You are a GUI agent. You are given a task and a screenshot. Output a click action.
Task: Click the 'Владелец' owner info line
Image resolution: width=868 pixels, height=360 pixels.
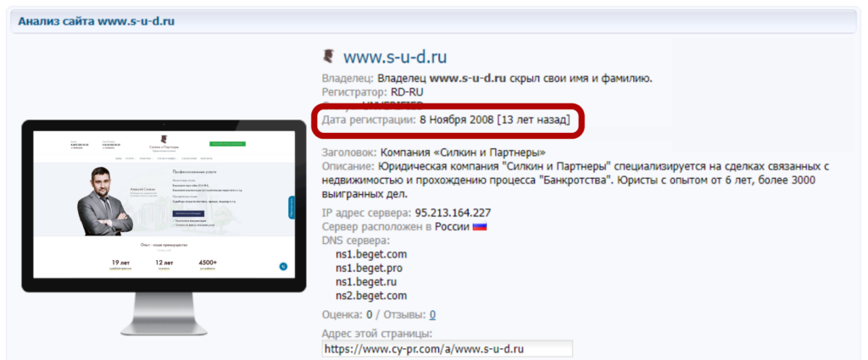coord(487,78)
